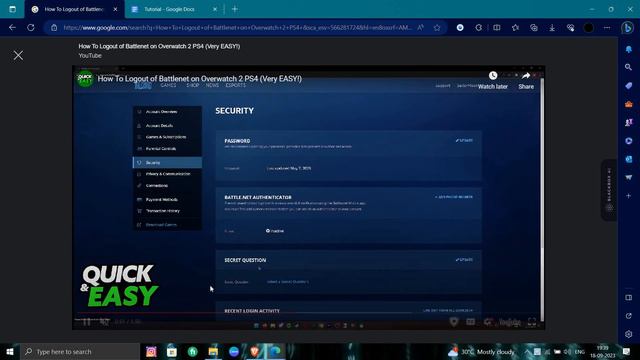640x360 pixels.
Task: Open Zoom from the taskbar
Action: pos(234,351)
